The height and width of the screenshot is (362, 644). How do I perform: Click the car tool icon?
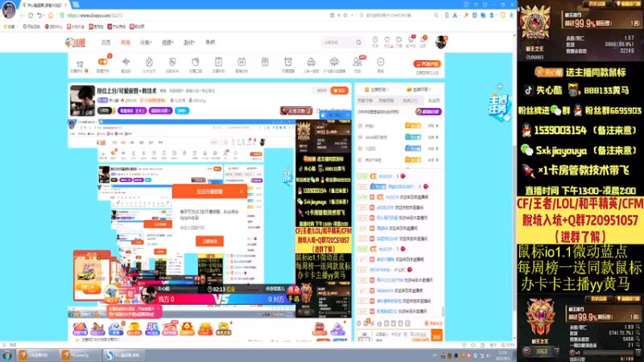tap(311, 62)
